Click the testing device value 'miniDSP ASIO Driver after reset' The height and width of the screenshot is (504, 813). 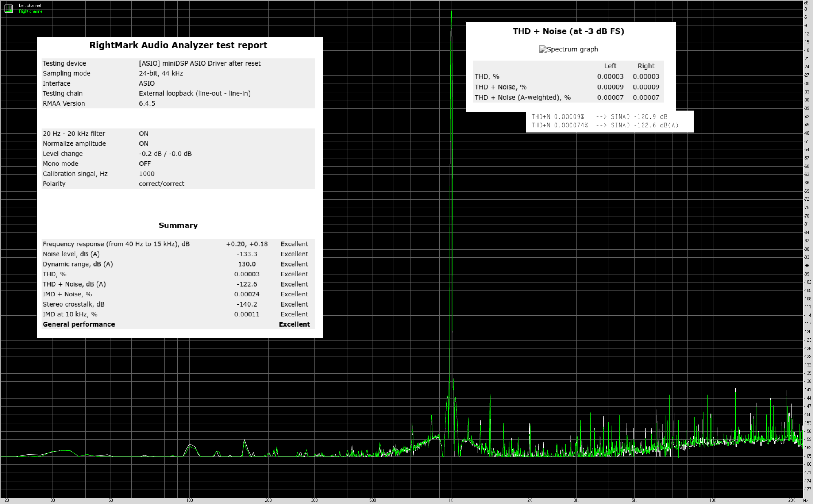pyautogui.click(x=212, y=64)
